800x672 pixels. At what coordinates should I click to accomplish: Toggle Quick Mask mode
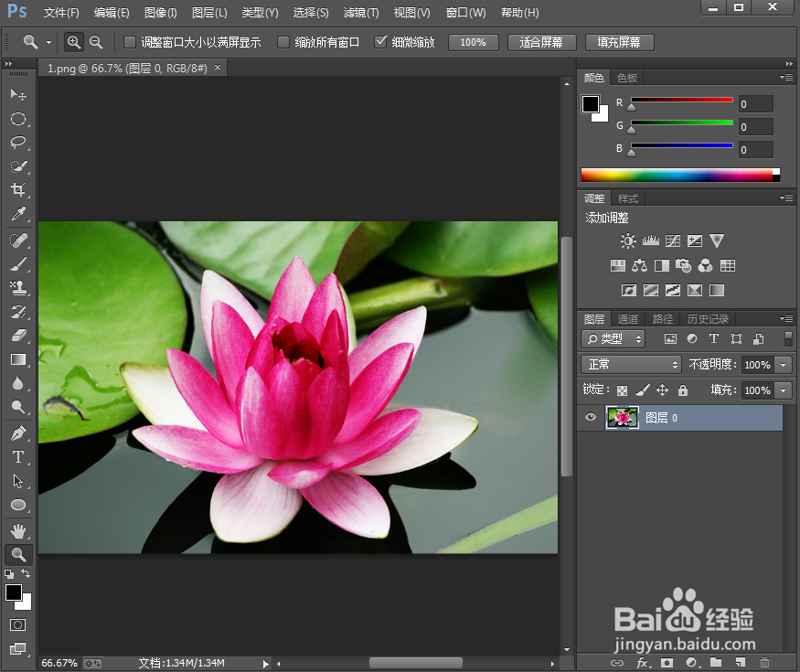[x=18, y=625]
